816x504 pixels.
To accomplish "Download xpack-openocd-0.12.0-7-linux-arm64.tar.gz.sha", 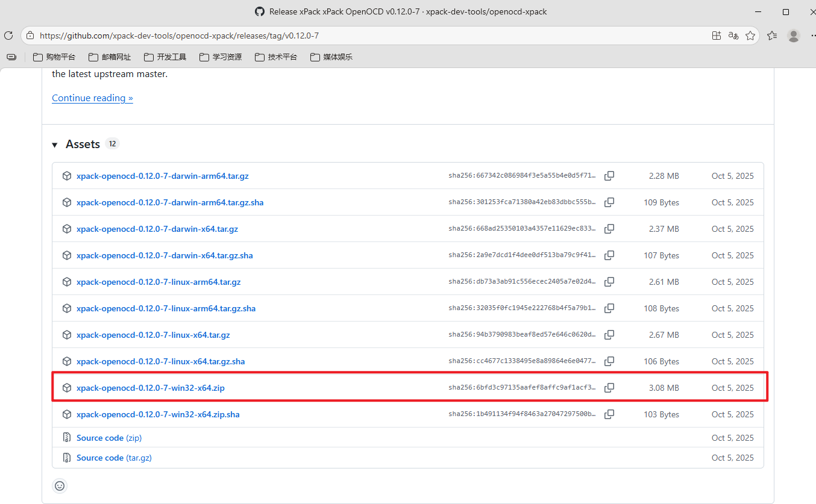I will pos(166,308).
